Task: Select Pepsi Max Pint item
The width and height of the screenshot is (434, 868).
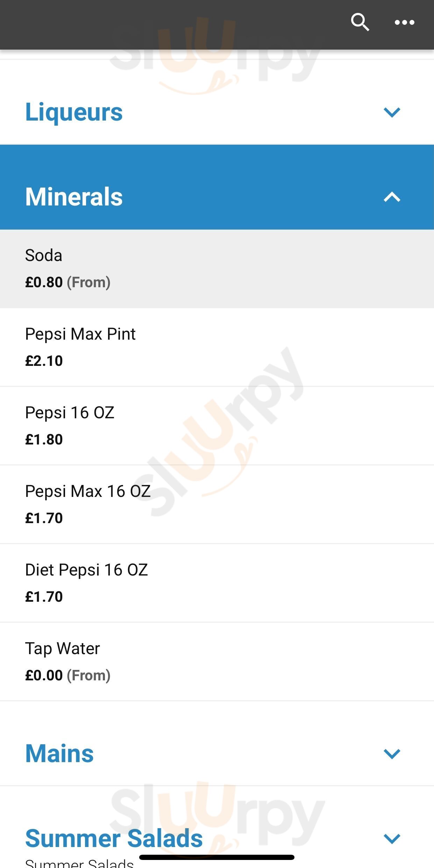Action: click(80, 334)
